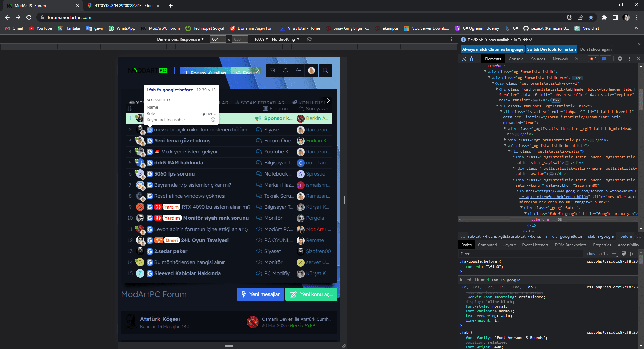Open the No throttling dropdown
This screenshot has width=644, height=349.
tap(285, 39)
